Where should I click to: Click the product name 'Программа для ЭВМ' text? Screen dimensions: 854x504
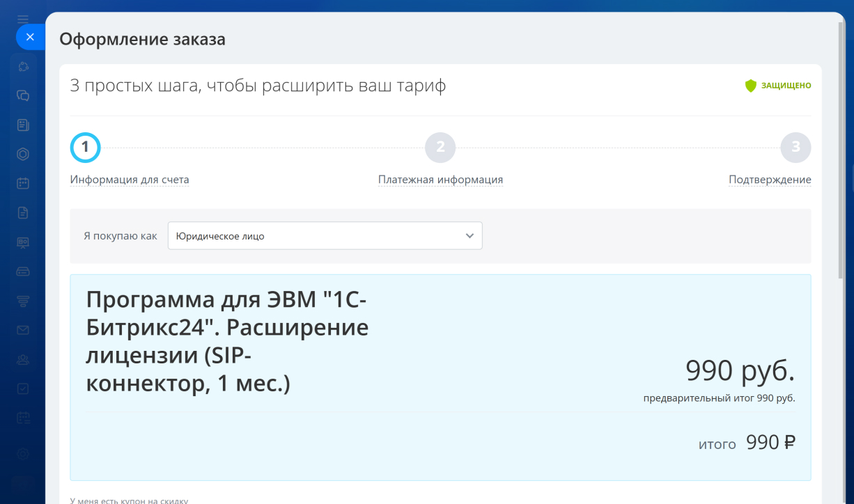click(x=227, y=341)
